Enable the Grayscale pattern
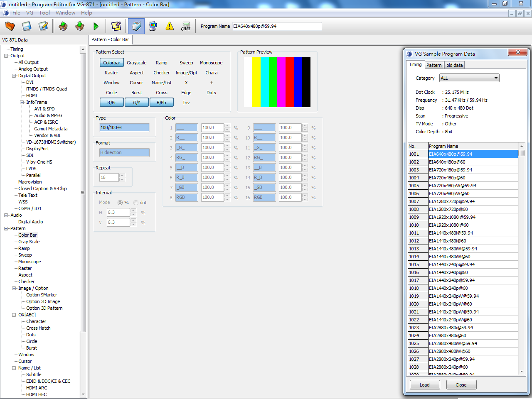Image resolution: width=532 pixels, height=399 pixels. (137, 63)
